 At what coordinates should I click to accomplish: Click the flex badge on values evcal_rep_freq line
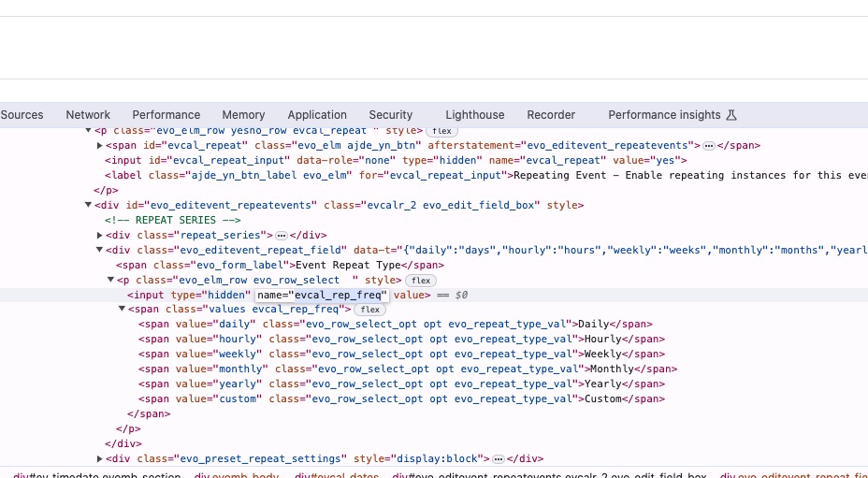[x=369, y=310]
